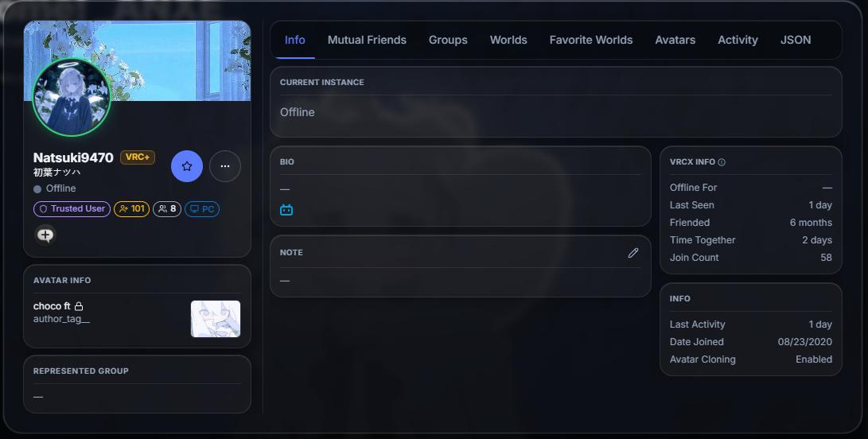Open the Groups tab
Image resolution: width=868 pixels, height=439 pixels.
pyautogui.click(x=448, y=40)
